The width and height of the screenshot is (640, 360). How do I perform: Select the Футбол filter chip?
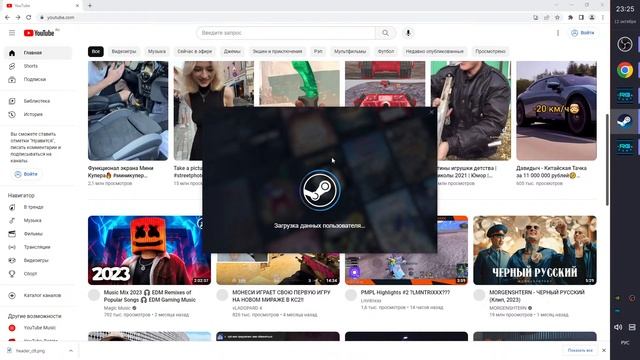[386, 51]
